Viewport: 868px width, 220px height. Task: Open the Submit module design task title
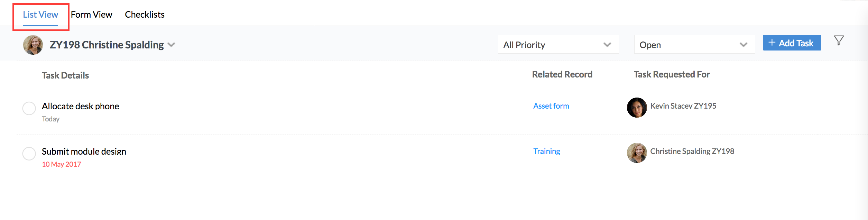tap(84, 152)
